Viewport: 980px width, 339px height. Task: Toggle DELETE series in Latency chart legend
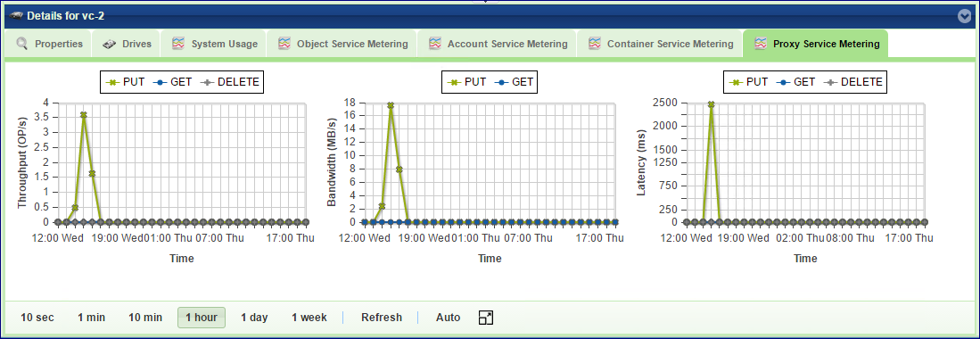tap(852, 81)
